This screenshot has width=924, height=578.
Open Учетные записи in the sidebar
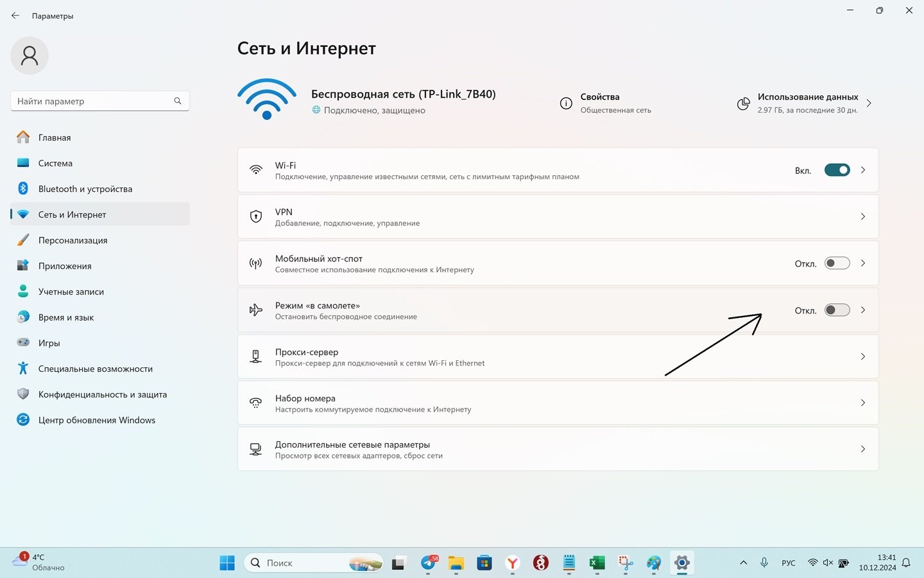click(100, 291)
